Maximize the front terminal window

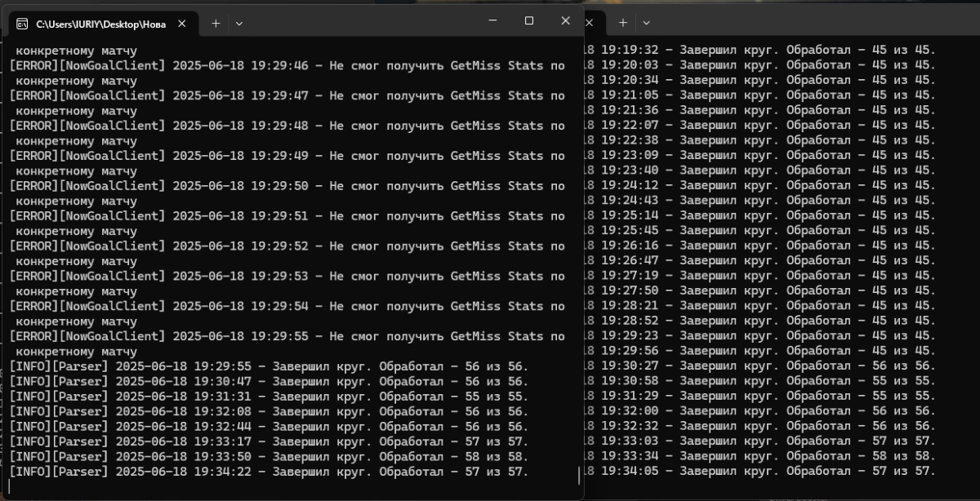[x=529, y=20]
